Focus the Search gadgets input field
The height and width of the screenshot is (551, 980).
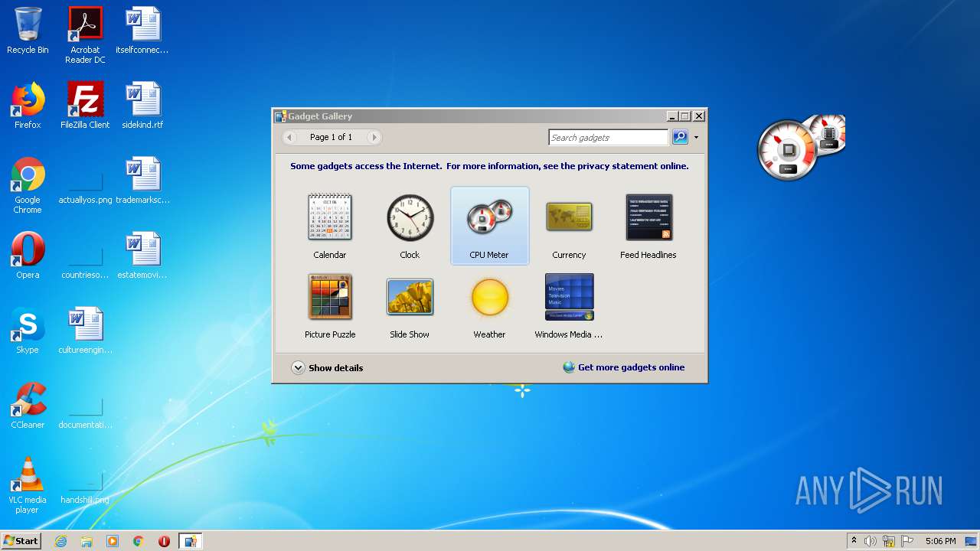click(609, 137)
